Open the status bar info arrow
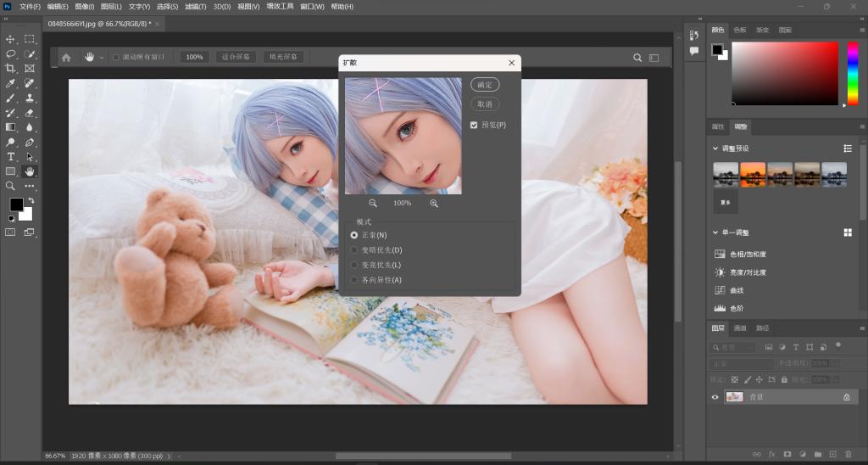 169,457
